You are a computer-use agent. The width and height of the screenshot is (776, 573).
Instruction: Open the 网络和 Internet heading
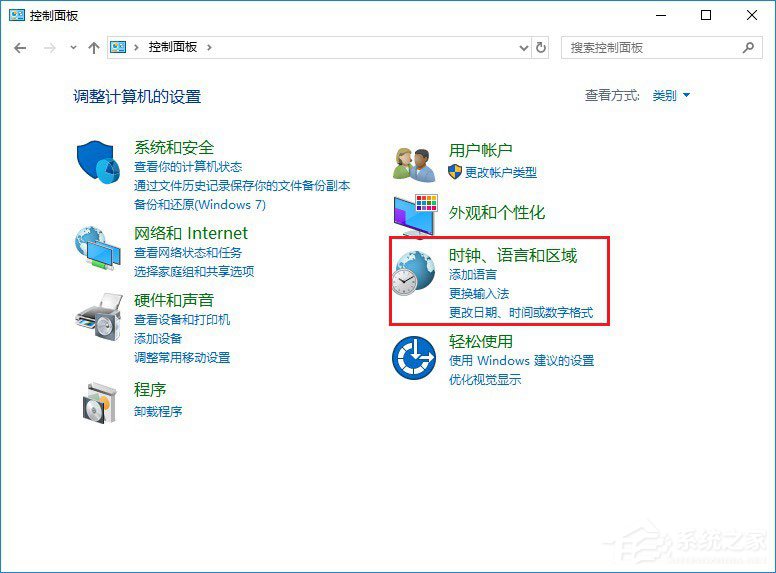[x=191, y=233]
